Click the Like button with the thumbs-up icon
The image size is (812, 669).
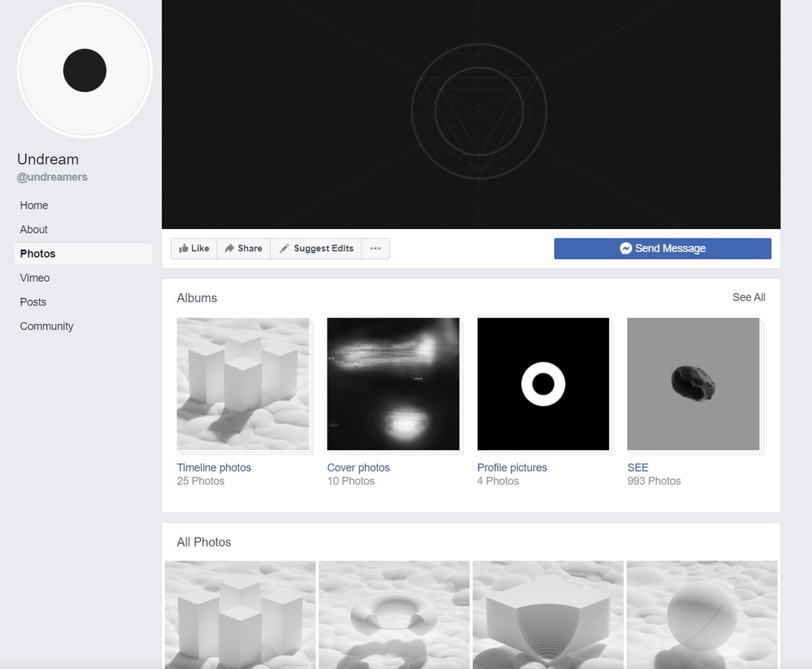pyautogui.click(x=194, y=249)
